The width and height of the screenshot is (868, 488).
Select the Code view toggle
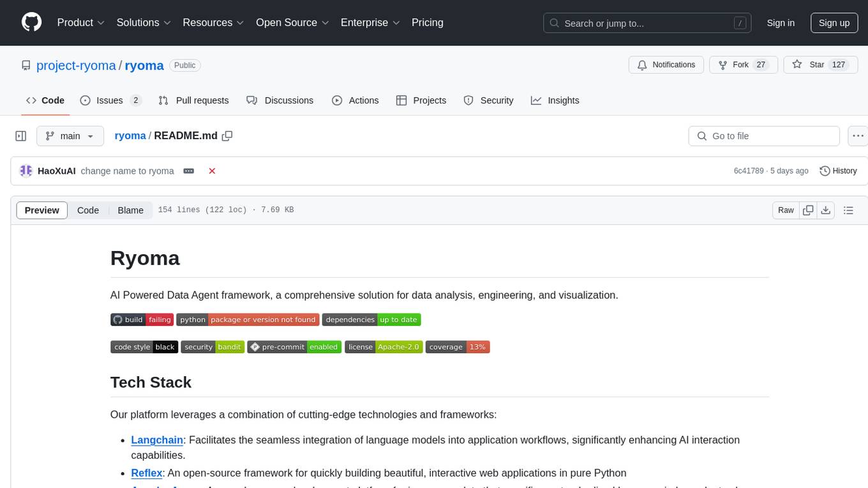(x=88, y=210)
